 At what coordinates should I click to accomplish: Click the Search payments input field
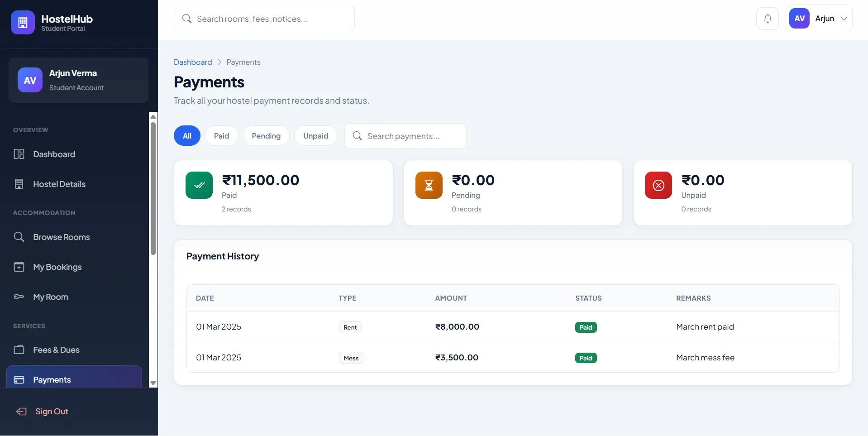405,136
